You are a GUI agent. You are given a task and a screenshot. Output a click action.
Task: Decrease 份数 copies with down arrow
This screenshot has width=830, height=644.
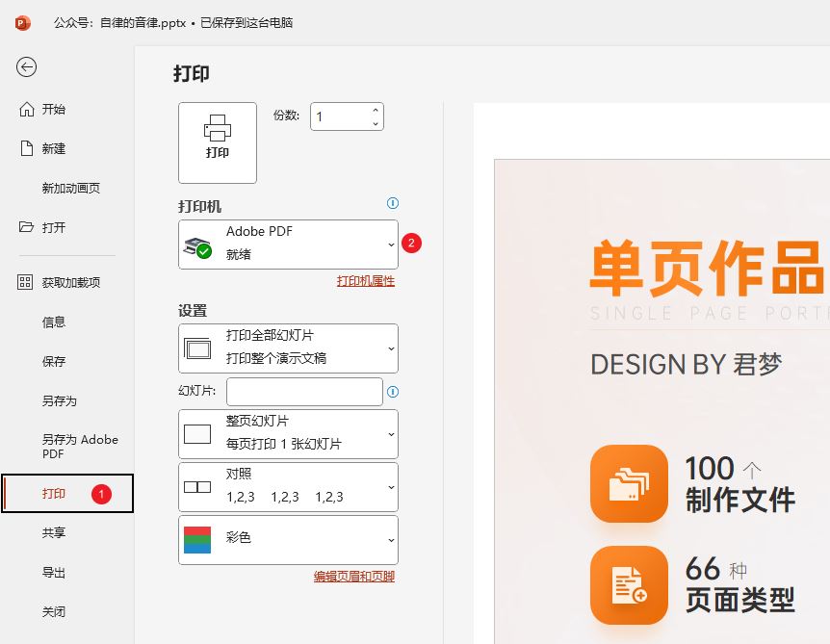coord(375,123)
